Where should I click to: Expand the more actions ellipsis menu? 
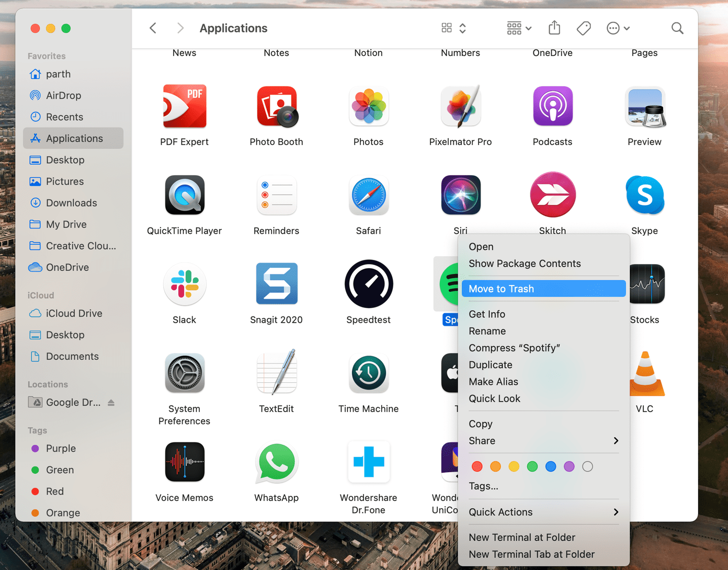coord(618,28)
